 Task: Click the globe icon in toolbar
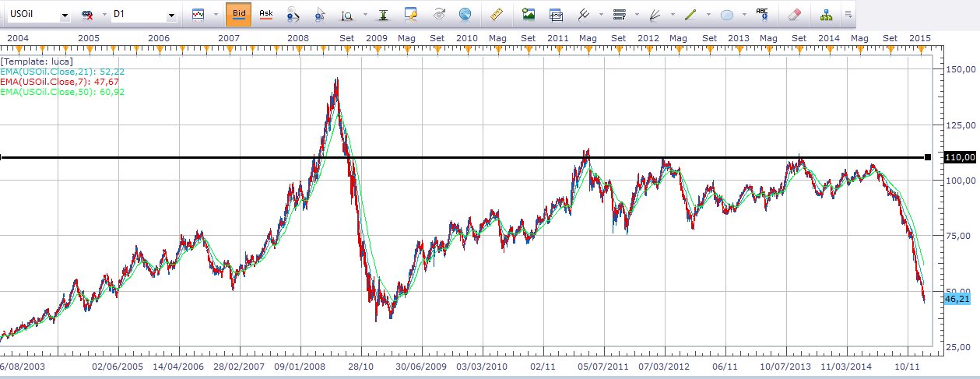[465, 14]
